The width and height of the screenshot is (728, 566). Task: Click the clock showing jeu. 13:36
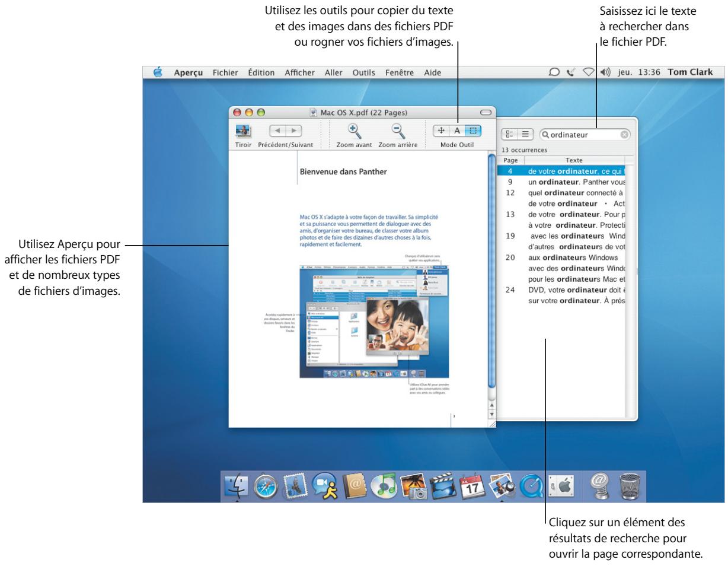pos(639,72)
